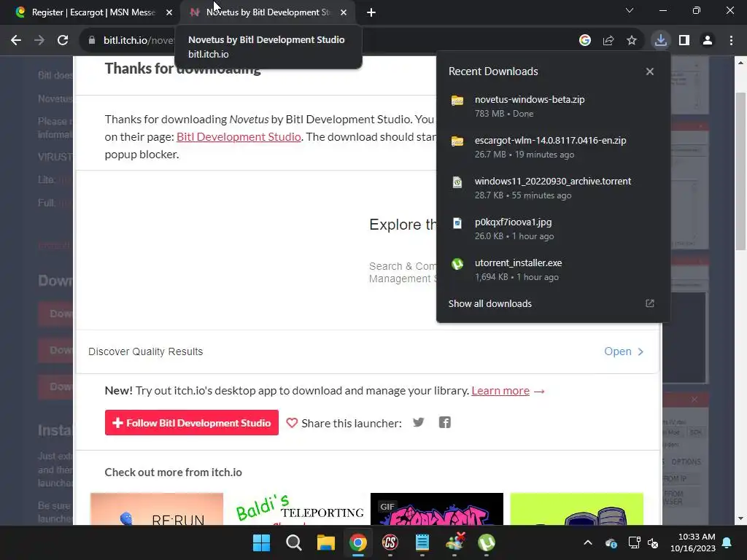Go forward to the next page
Screen dimensions: 747x560
coord(39,41)
